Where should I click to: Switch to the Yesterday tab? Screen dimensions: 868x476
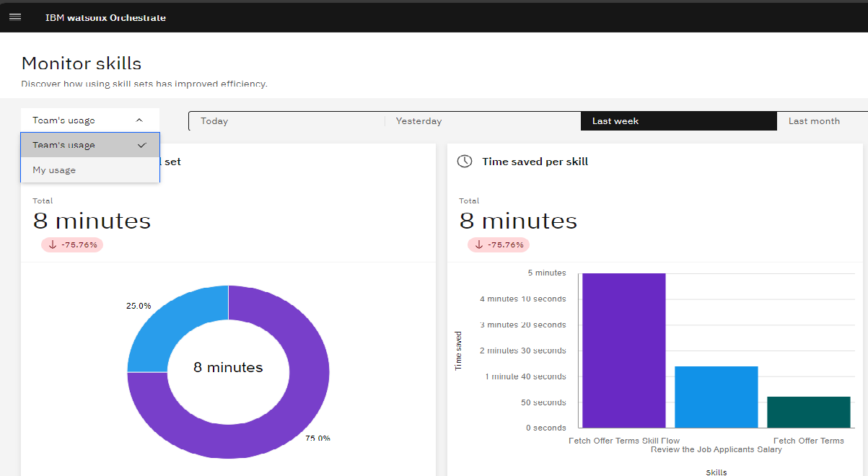click(418, 121)
